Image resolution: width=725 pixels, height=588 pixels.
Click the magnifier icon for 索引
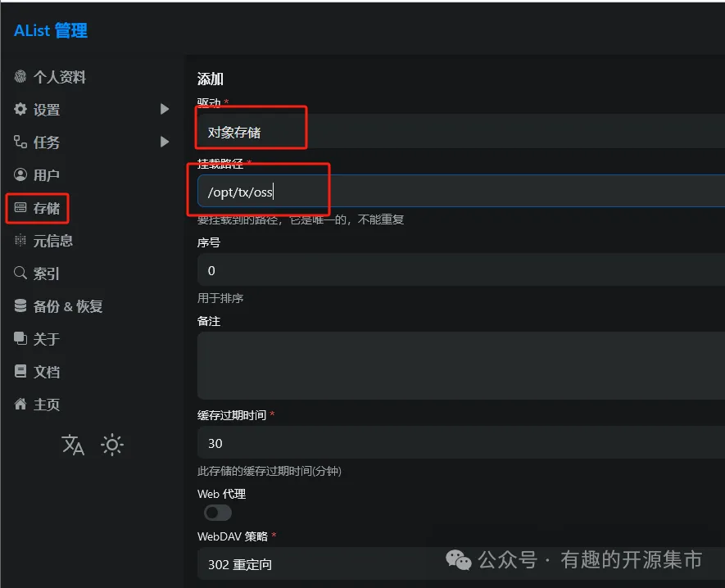tap(20, 273)
